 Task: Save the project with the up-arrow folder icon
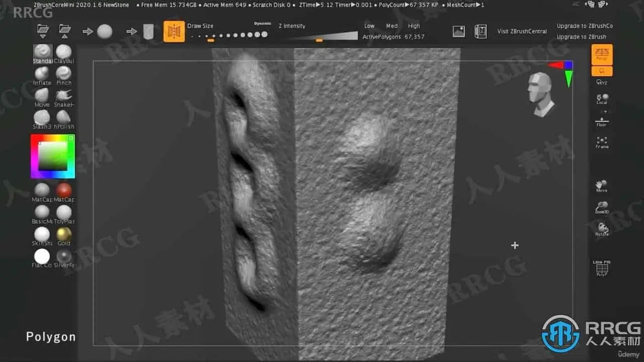tap(64, 31)
